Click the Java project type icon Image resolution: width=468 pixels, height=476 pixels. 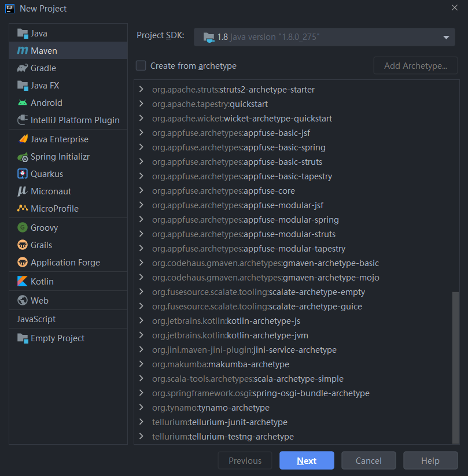23,34
